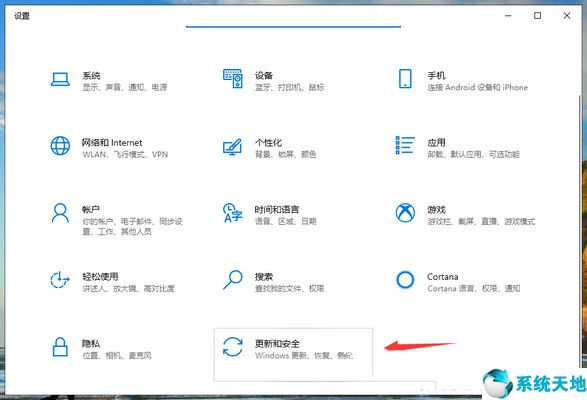Open the 网络和 Internet globe icon

click(x=60, y=146)
